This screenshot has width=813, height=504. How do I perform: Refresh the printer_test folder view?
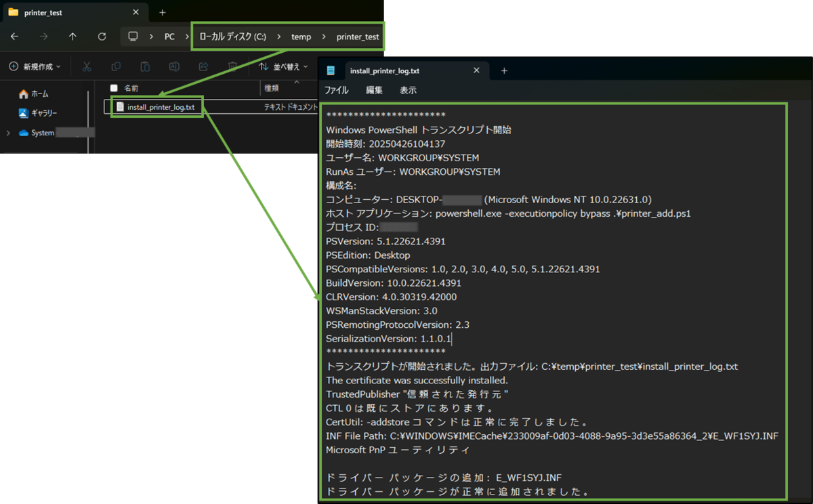pos(102,37)
